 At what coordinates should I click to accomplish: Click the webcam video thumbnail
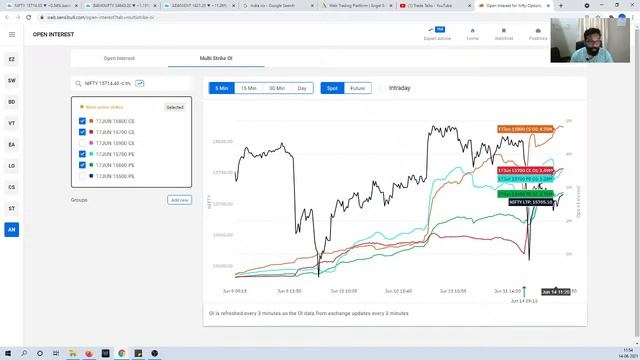tap(590, 40)
